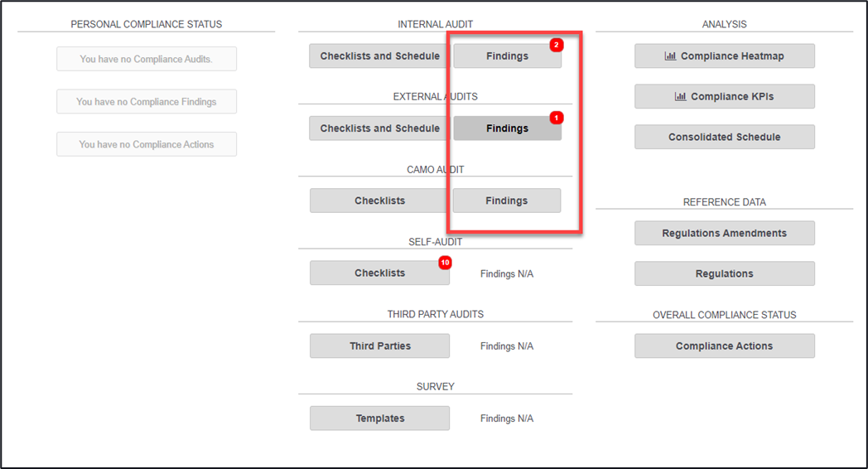Open CAMO Audit Findings

[x=507, y=201]
